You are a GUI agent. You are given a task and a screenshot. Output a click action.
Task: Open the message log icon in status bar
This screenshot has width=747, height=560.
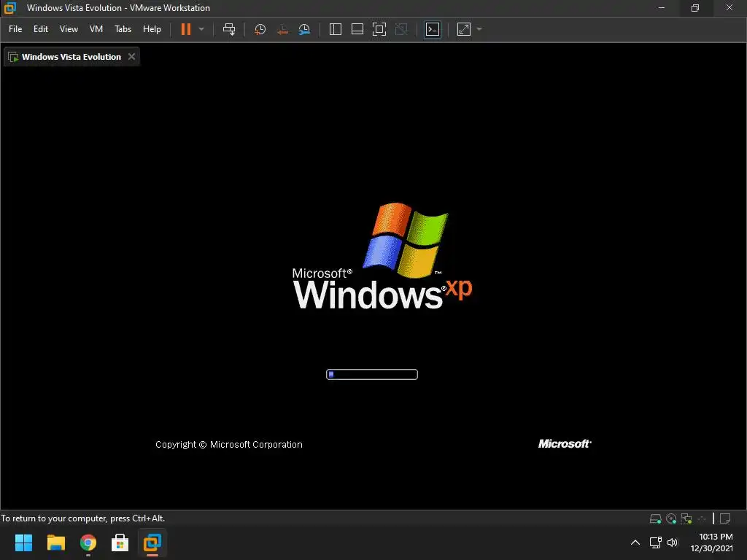(725, 518)
